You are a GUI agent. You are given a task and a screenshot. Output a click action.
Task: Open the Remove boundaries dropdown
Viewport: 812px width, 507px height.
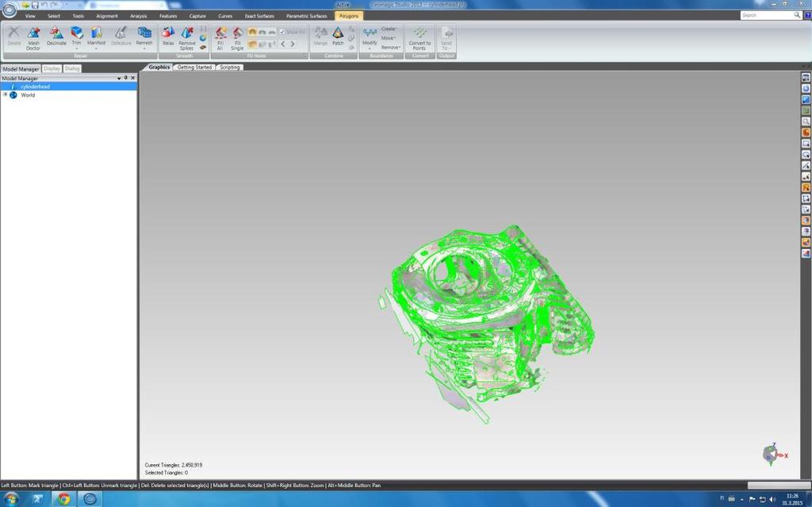click(391, 47)
